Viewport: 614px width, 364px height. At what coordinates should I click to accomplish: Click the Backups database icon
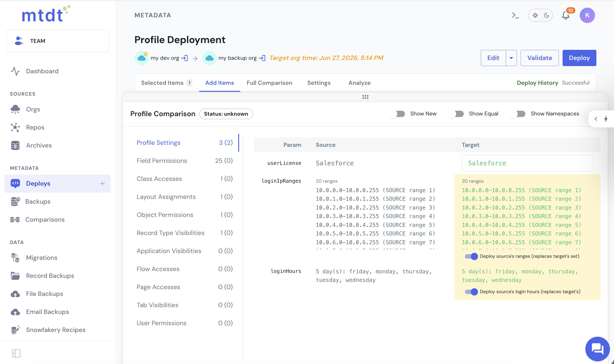pos(15,202)
